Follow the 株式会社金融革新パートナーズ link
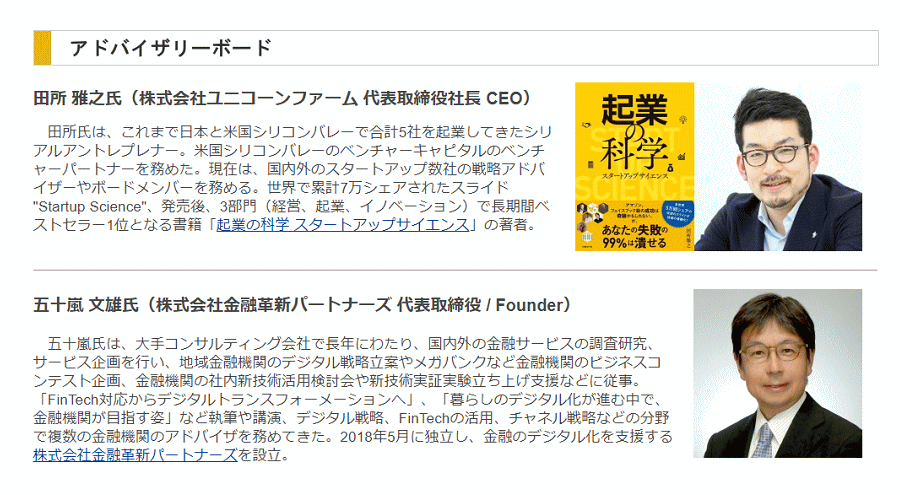The height and width of the screenshot is (495, 900). click(135, 456)
